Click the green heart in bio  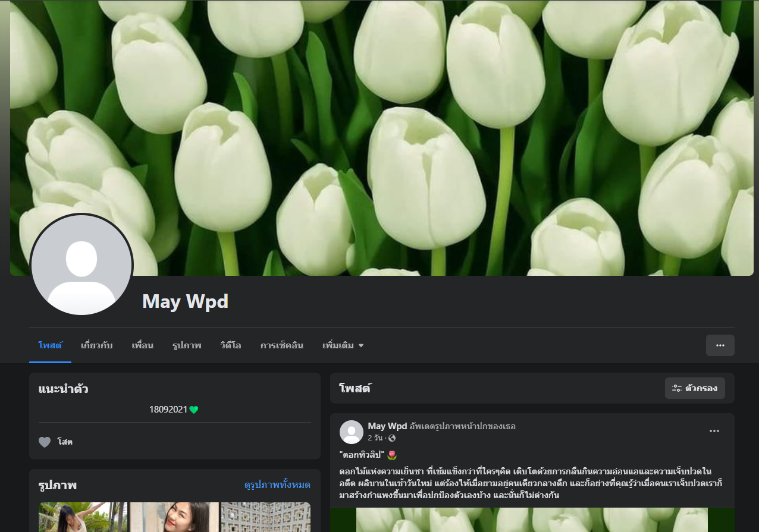point(193,410)
